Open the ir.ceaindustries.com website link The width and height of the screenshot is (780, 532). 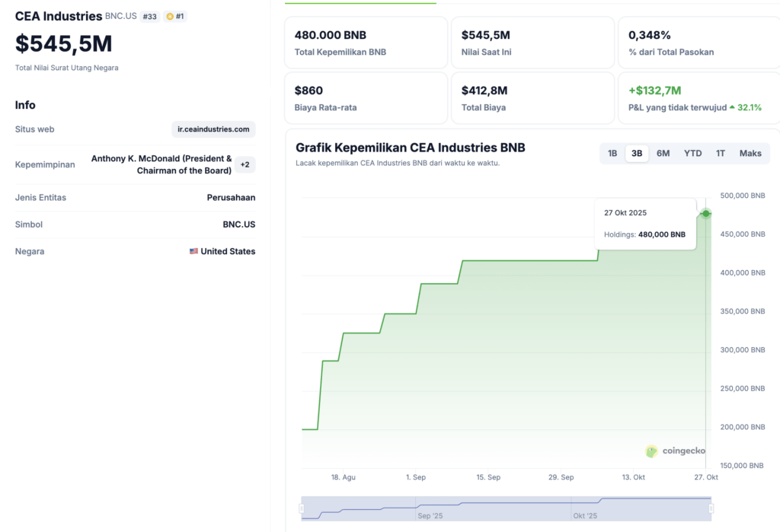pyautogui.click(x=213, y=129)
